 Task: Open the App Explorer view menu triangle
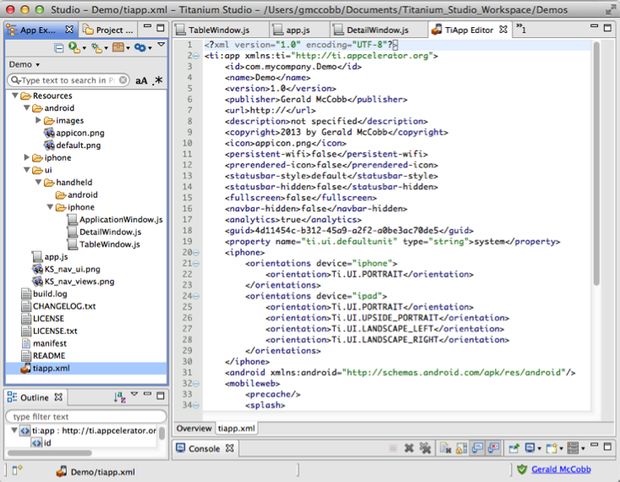click(161, 45)
